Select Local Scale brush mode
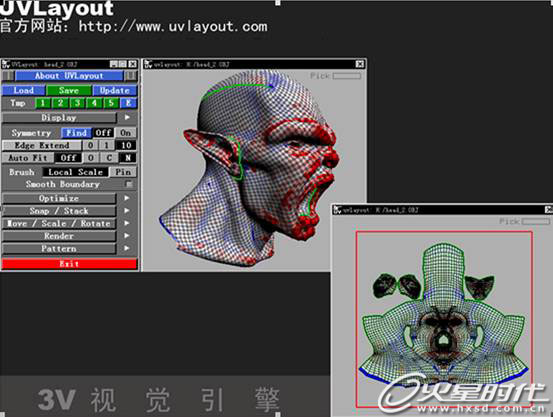The image size is (553, 417). (x=75, y=172)
